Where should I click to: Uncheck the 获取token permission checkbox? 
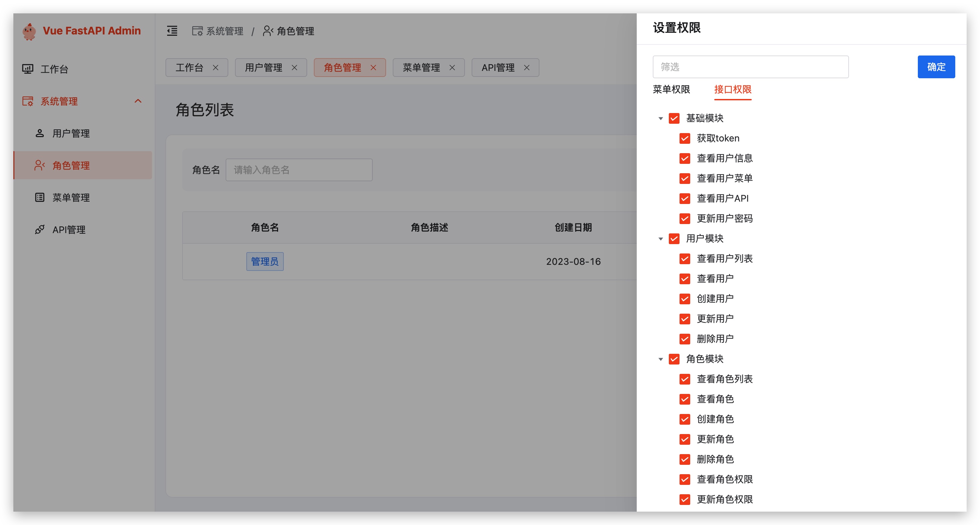tap(685, 138)
